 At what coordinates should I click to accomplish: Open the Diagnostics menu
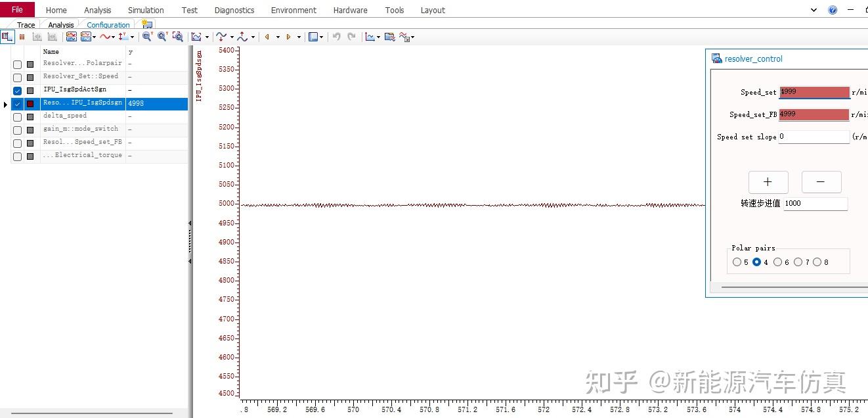234,10
